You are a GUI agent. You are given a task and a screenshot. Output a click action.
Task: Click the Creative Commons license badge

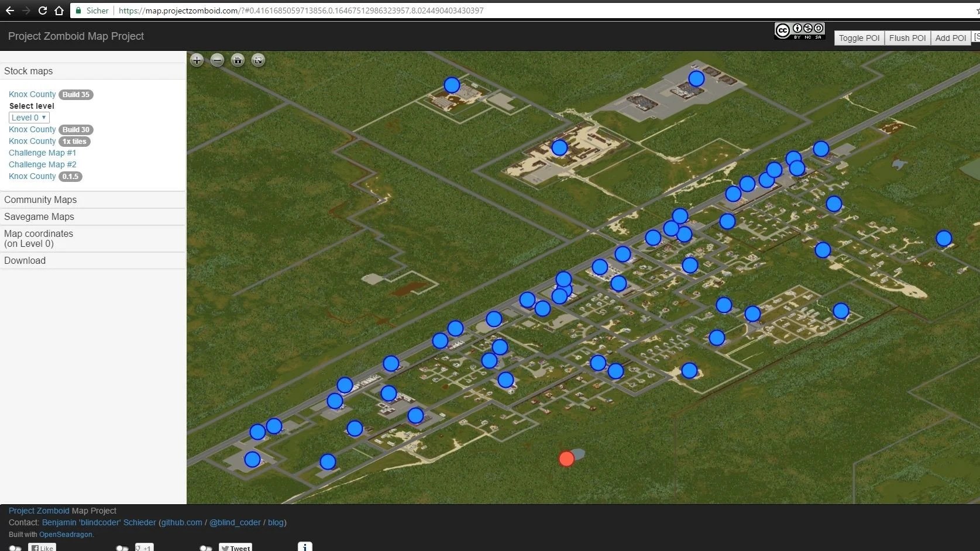click(799, 30)
